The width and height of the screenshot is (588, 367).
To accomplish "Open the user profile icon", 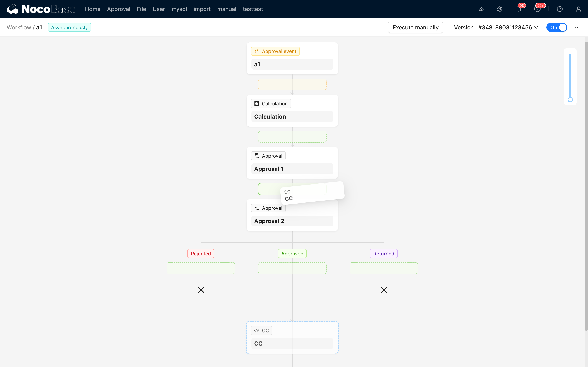I will point(578,9).
